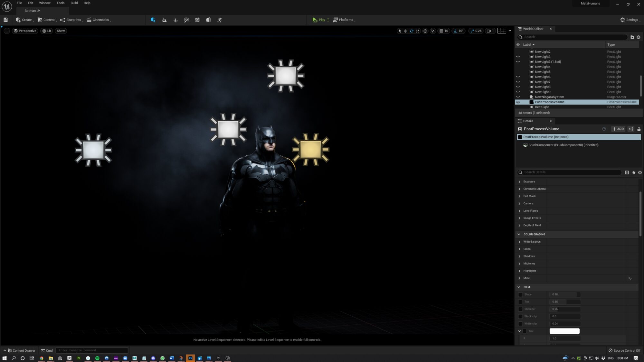Image resolution: width=644 pixels, height=362 pixels.
Task: Click the rotate gizmo tool icon
Action: 412,31
